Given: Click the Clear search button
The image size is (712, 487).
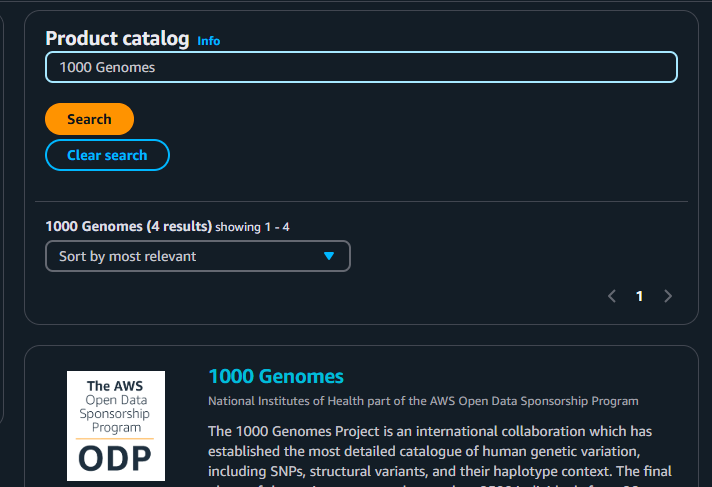Looking at the screenshot, I should point(107,155).
